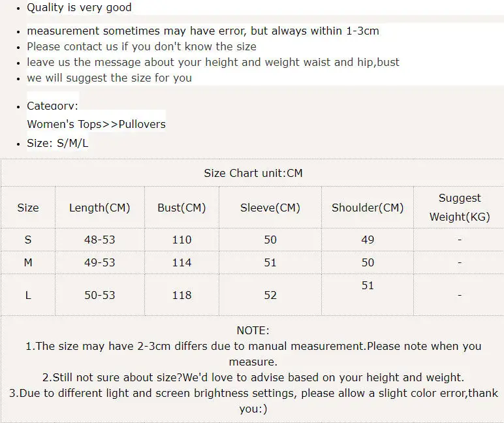504x423 pixels.
Task: Click the sleeve value 52 cell
Action: (x=270, y=295)
